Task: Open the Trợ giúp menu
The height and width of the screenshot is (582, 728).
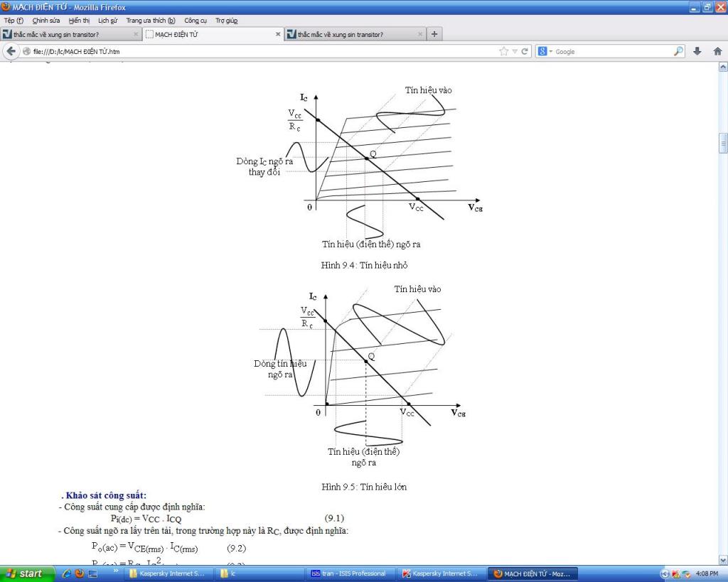Action: tap(227, 21)
